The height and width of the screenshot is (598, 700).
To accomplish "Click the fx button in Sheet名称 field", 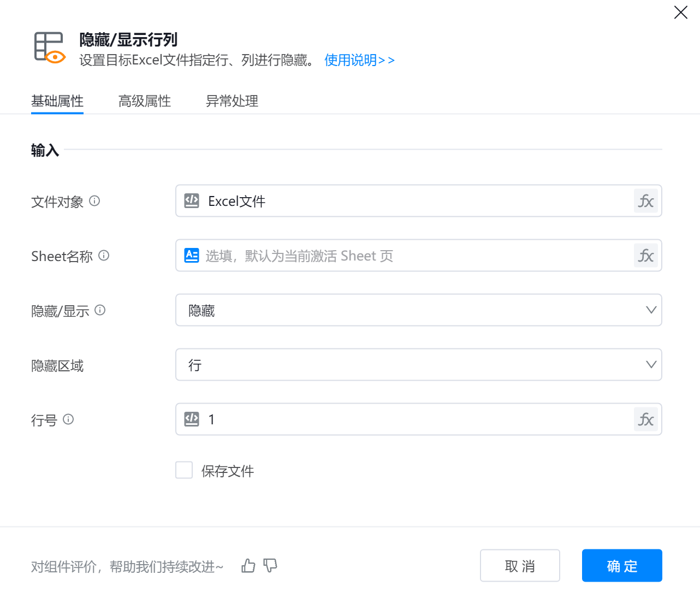I will pos(645,256).
